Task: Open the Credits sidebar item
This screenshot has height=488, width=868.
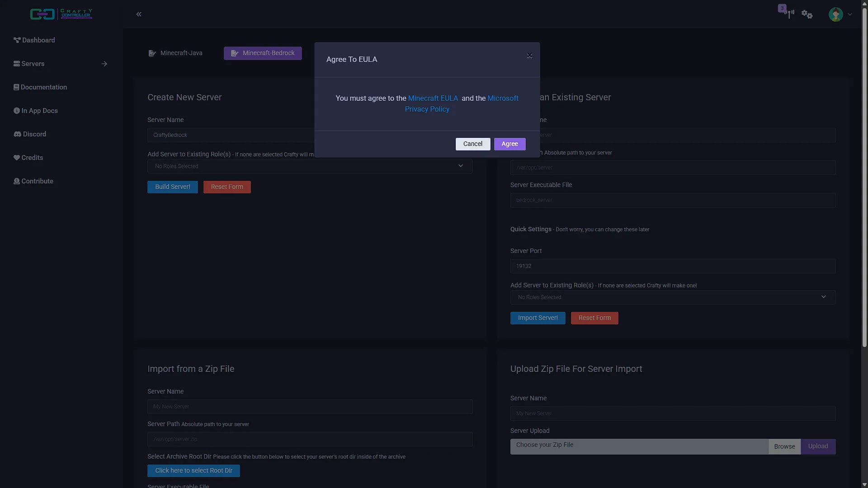Action: tap(28, 158)
